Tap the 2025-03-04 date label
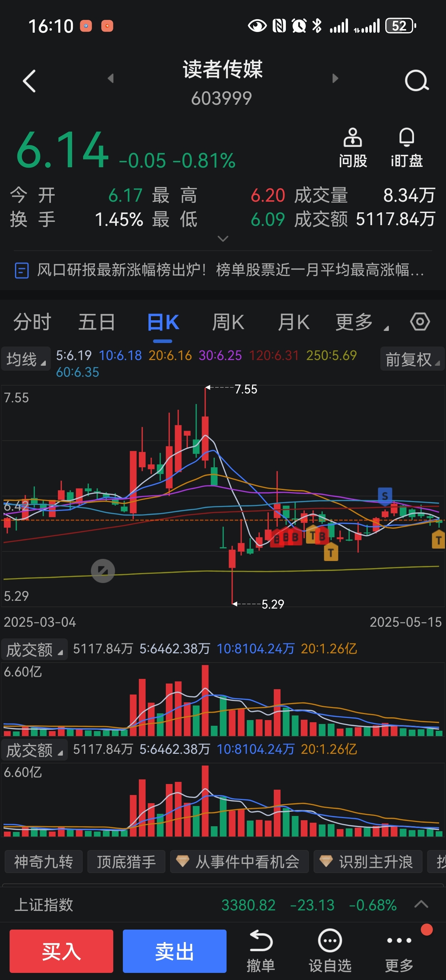Image resolution: width=446 pixels, height=980 pixels. pyautogui.click(x=40, y=622)
